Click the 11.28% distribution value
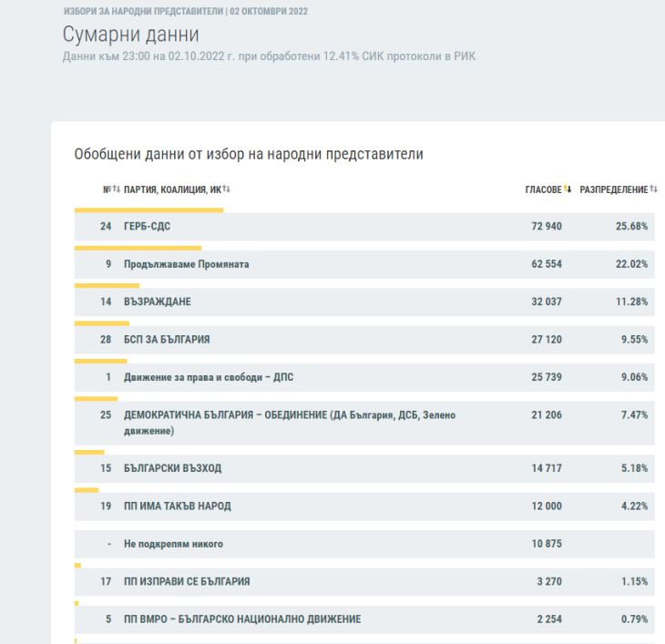The image size is (665, 644). click(632, 302)
